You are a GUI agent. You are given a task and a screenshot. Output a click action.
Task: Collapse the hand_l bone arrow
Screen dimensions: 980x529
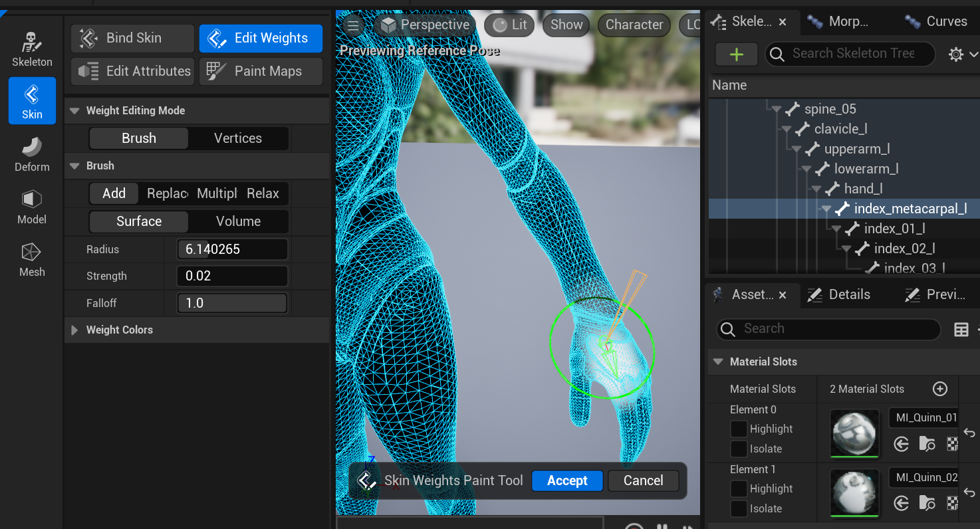pos(816,189)
